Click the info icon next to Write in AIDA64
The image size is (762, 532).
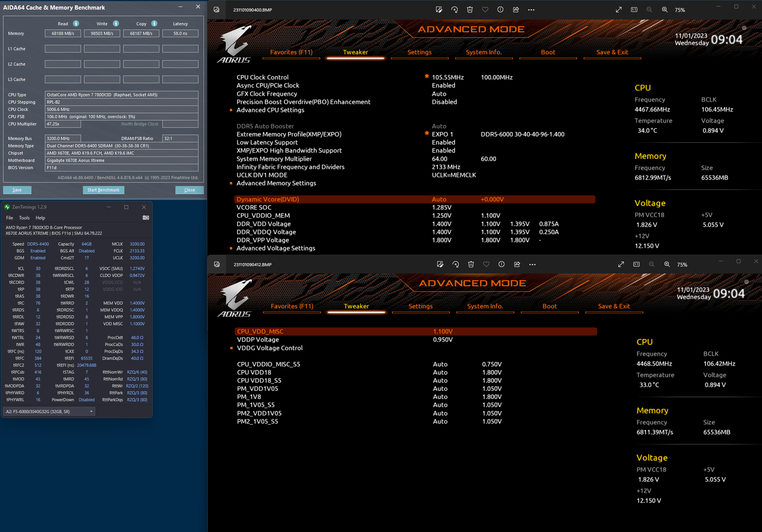[x=116, y=23]
